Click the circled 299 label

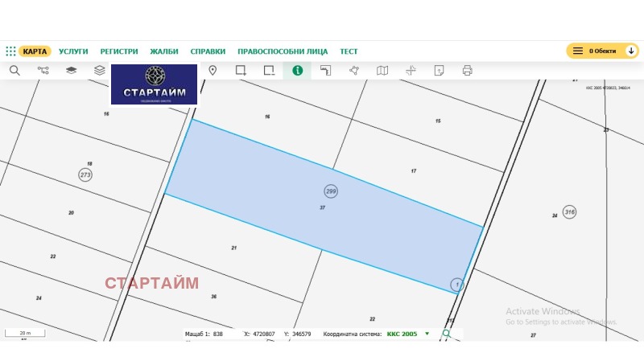click(x=331, y=191)
